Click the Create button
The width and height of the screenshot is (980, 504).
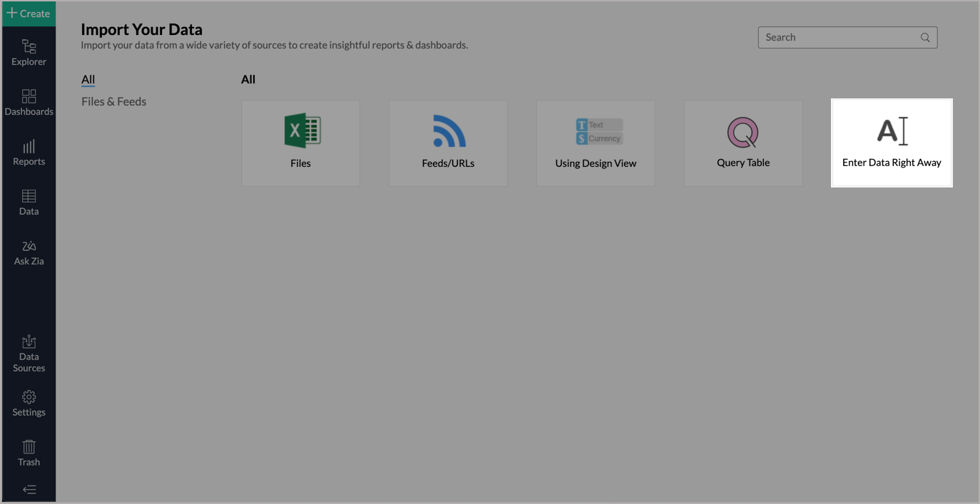click(x=28, y=13)
